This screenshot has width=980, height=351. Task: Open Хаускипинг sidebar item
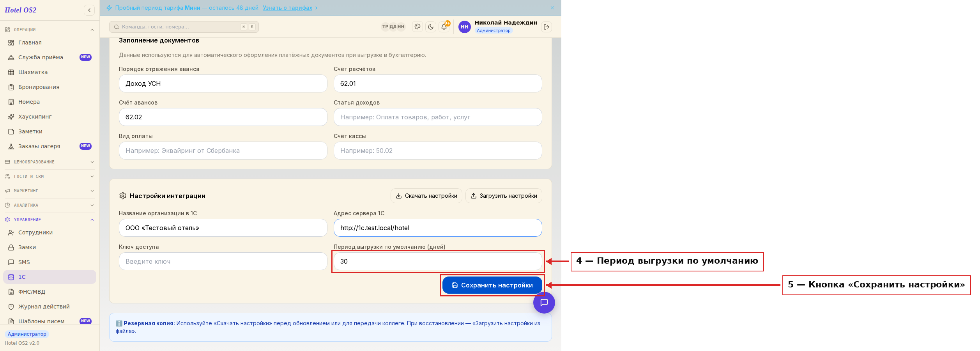click(50, 117)
